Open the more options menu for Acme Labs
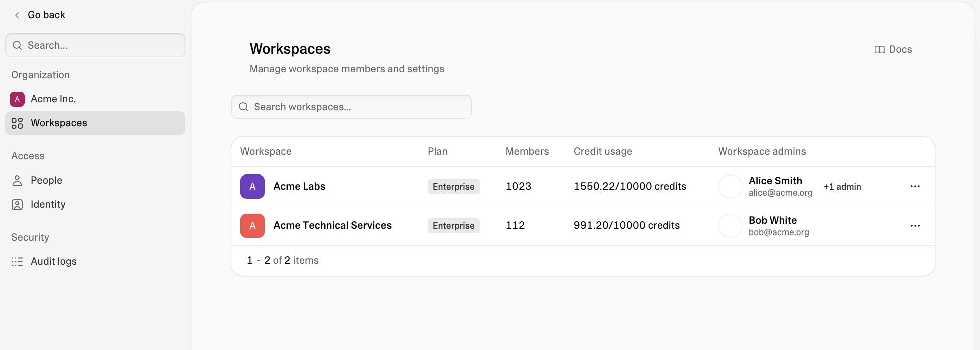980x350 pixels. point(915,186)
